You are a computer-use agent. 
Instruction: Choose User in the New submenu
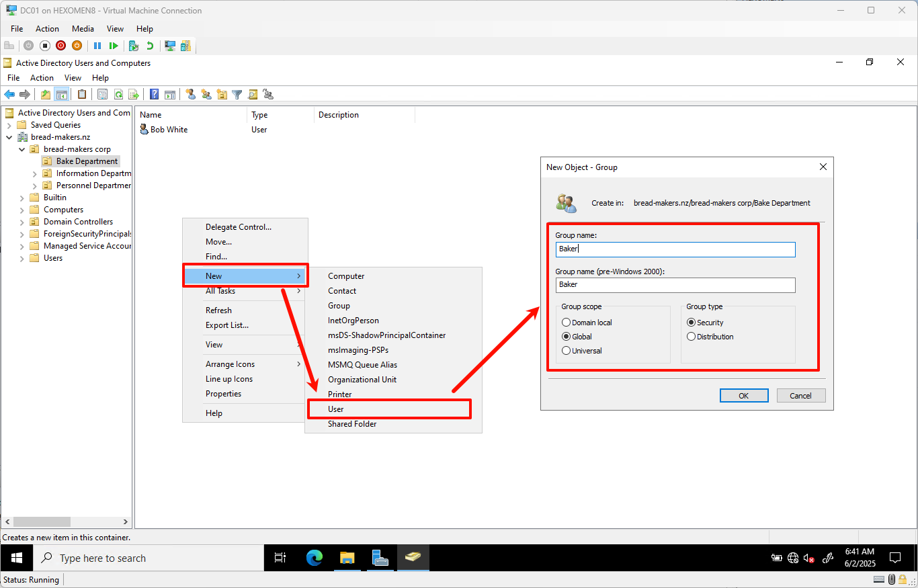tap(393, 409)
